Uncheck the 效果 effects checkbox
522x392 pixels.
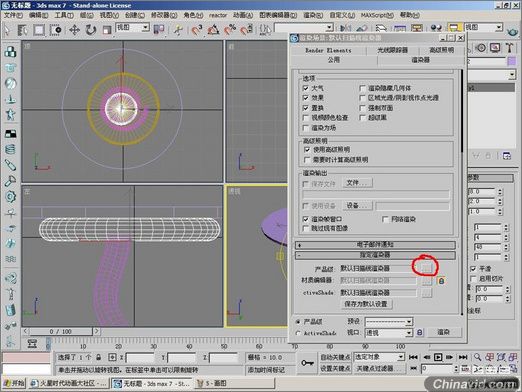306,98
